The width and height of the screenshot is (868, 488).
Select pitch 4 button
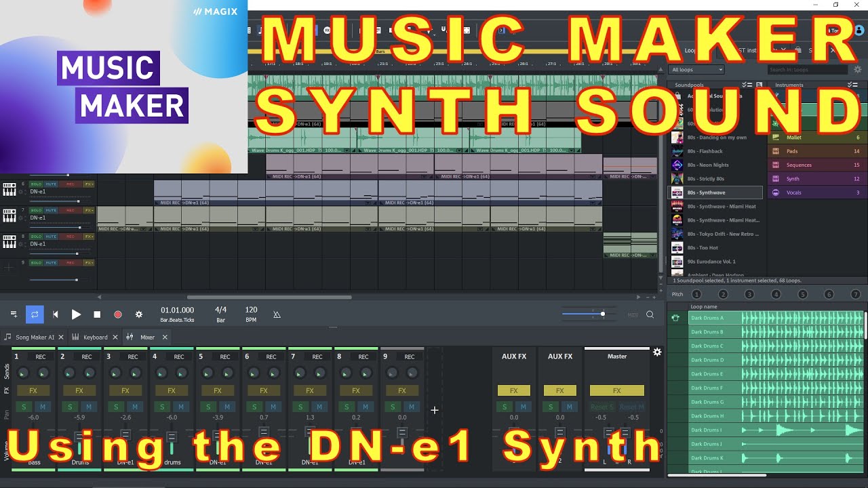click(776, 294)
